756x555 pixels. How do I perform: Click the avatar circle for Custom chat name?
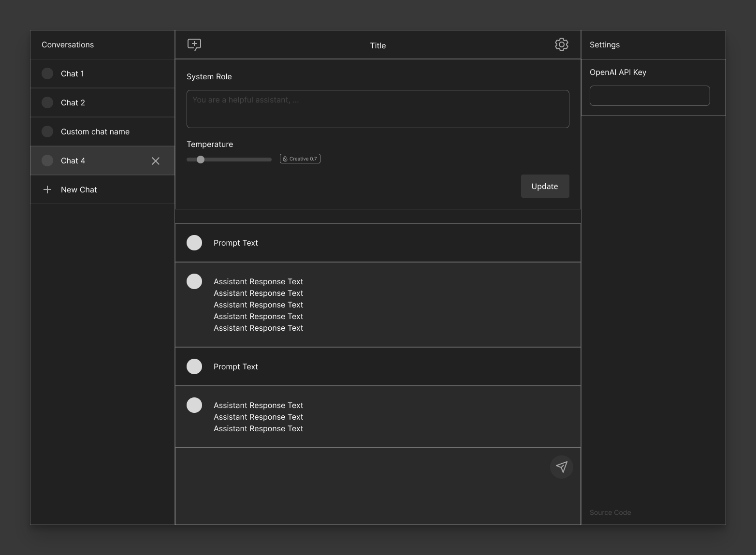pos(47,131)
